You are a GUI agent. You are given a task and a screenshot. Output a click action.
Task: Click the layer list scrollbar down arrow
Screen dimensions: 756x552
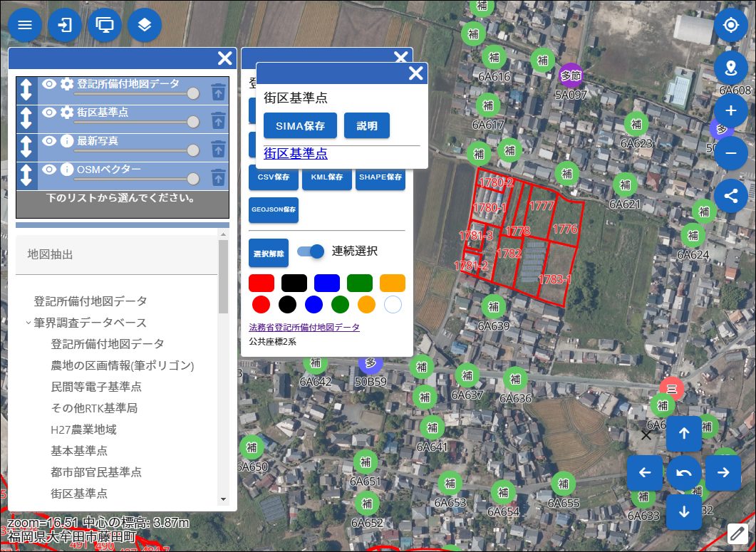click(223, 499)
